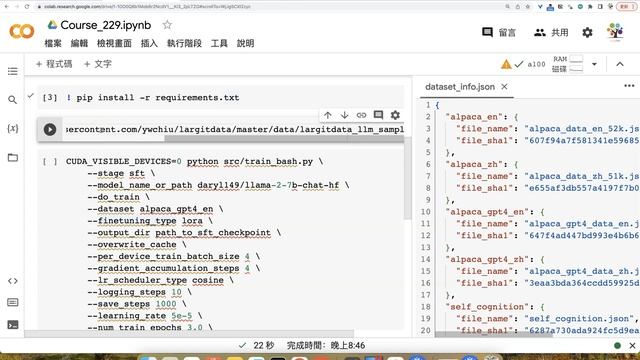This screenshot has width=640, height=360.
Task: Open the search sidebar icon
Action: tap(13, 100)
